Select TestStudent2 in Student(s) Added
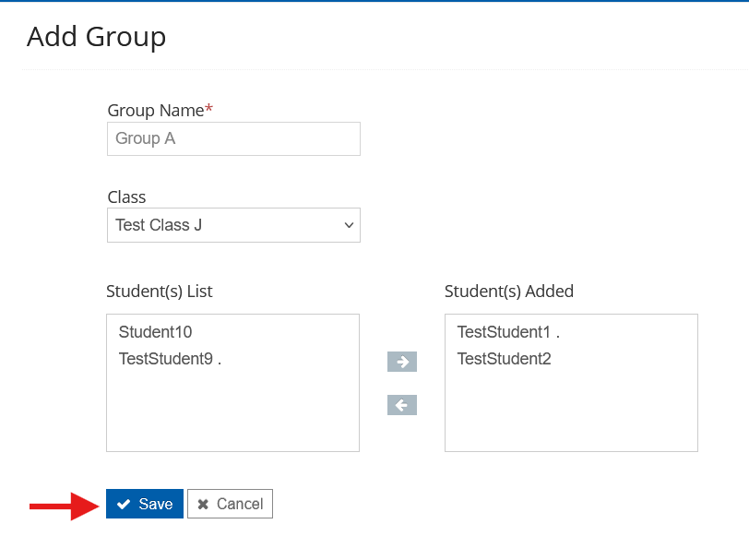The image size is (749, 560). coord(504,359)
